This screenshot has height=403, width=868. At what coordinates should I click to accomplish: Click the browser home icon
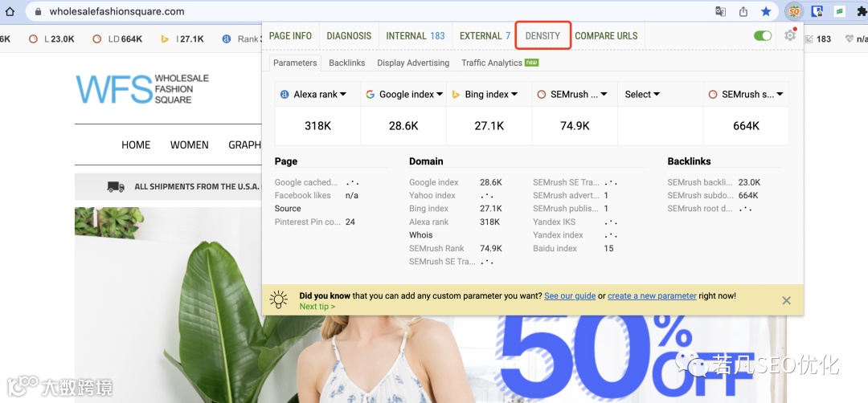click(10, 11)
